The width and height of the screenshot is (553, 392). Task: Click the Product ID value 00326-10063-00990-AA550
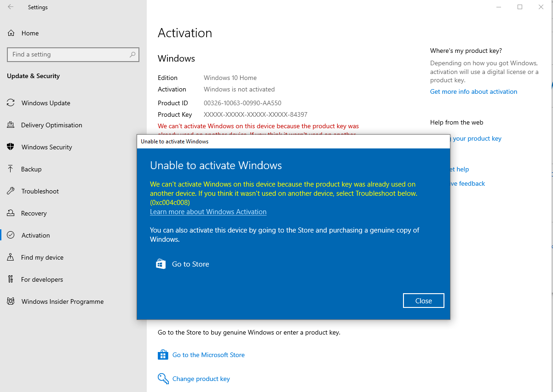[x=242, y=103]
